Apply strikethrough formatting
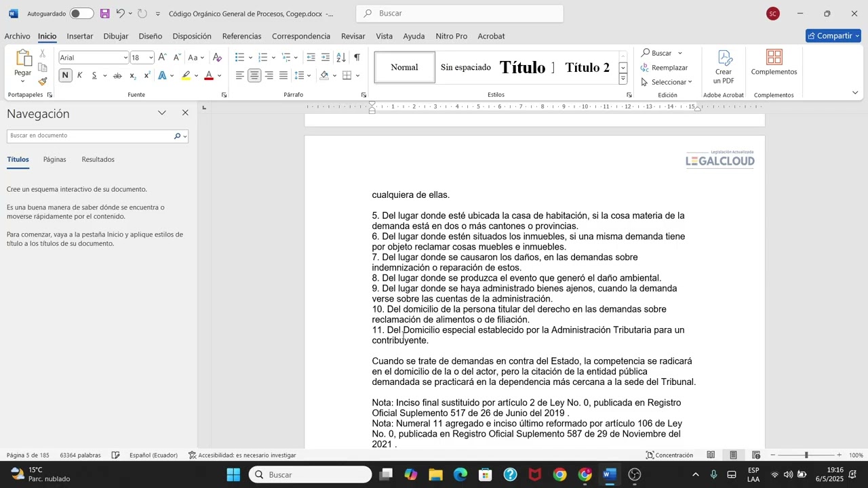Screen dimensions: 868x488 tap(117, 75)
